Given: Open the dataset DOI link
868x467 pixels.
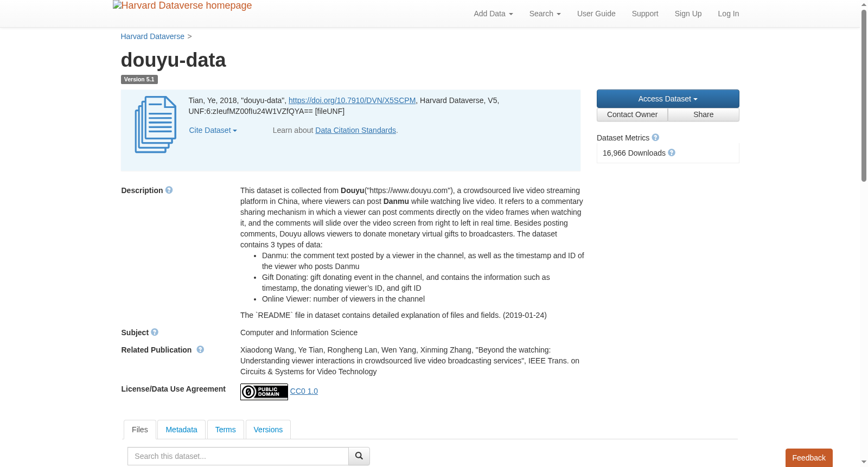Looking at the screenshot, I should 352,100.
